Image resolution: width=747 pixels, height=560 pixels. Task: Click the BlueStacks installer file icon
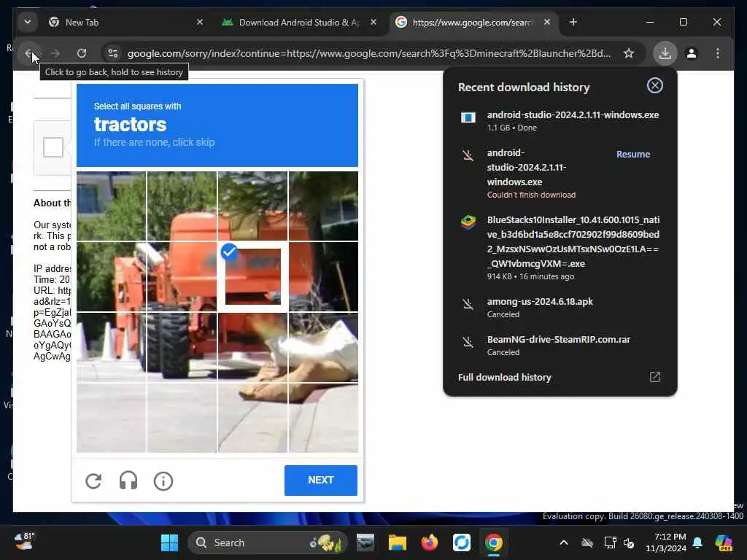pyautogui.click(x=468, y=222)
